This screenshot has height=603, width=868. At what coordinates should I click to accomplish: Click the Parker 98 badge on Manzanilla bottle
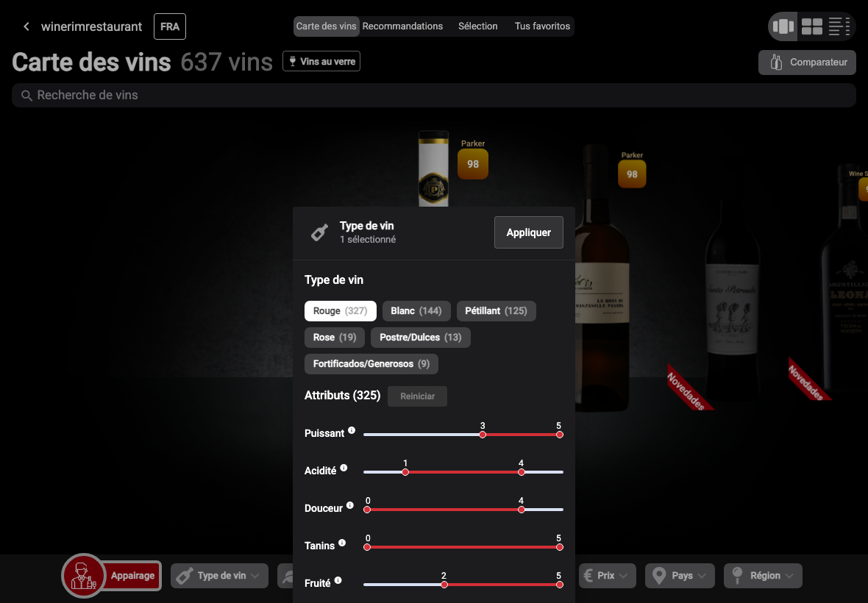[x=632, y=174]
